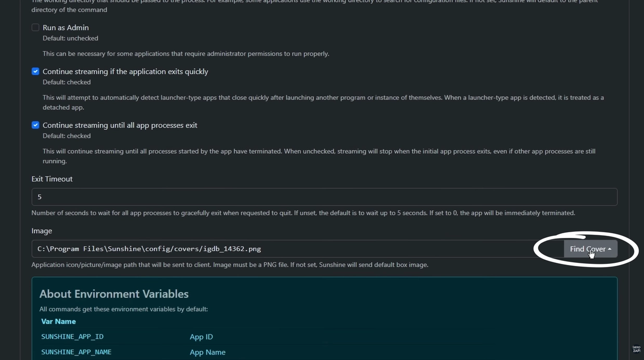Uncheck Continue streaming until all app processes exit

[35, 125]
